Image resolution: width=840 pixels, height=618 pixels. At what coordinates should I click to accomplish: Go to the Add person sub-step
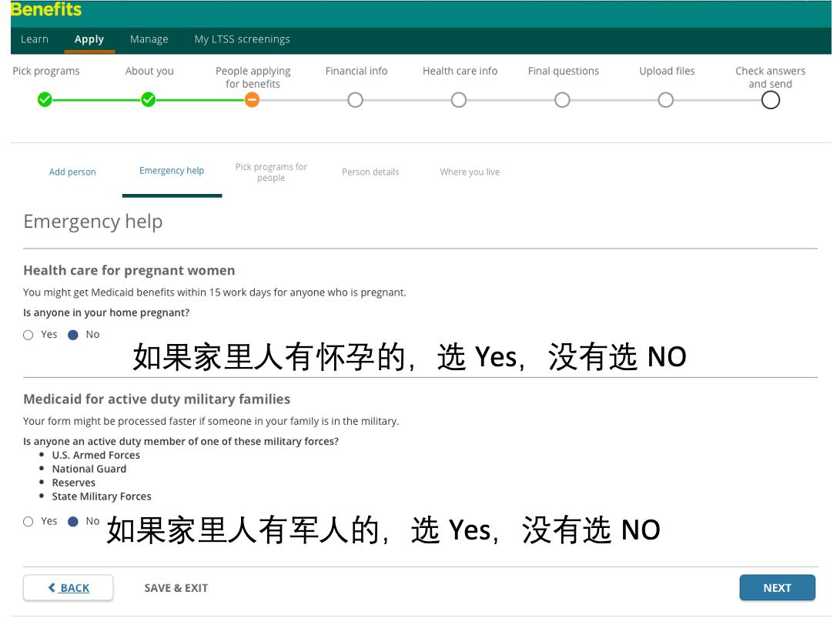pyautogui.click(x=72, y=172)
